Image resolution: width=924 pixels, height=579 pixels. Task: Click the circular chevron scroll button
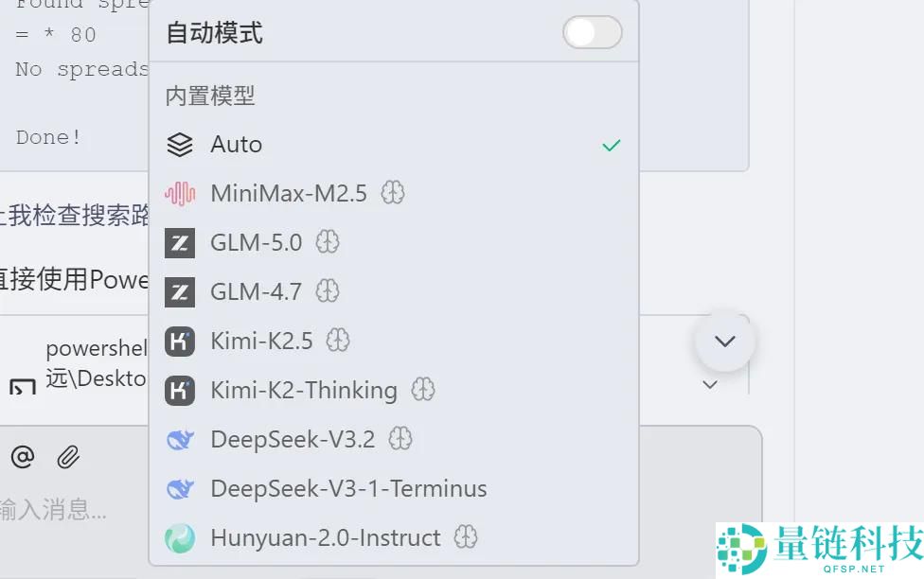pyautogui.click(x=725, y=341)
